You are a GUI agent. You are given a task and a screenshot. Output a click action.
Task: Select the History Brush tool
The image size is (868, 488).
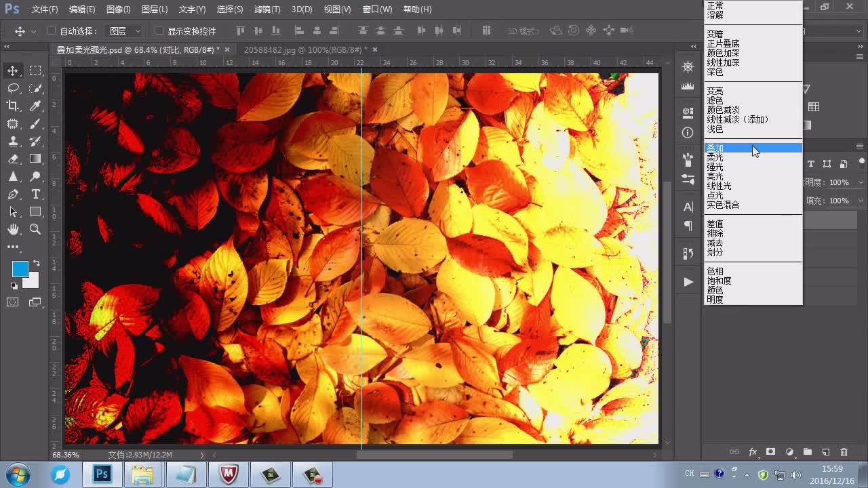click(35, 141)
